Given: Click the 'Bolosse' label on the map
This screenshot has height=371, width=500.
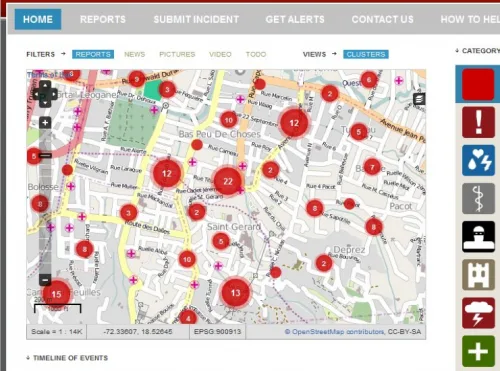Looking at the screenshot, I should pyautogui.click(x=43, y=187).
